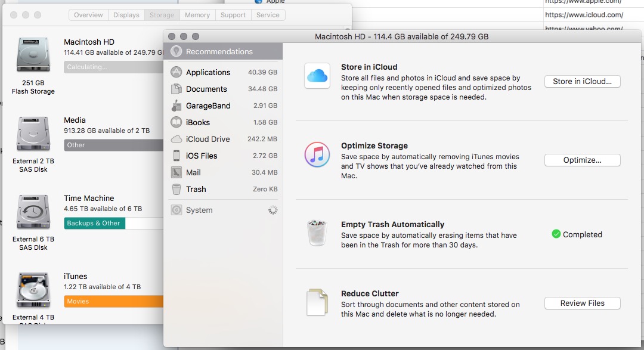Click the window title Macintosh HD - 114.4 GB available
This screenshot has width=644, height=350.
[x=402, y=36]
